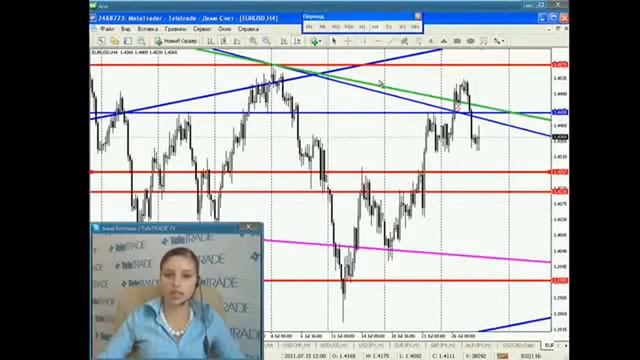The width and height of the screenshot is (640, 360).
Task: Click the New Order button
Action: click(176, 41)
